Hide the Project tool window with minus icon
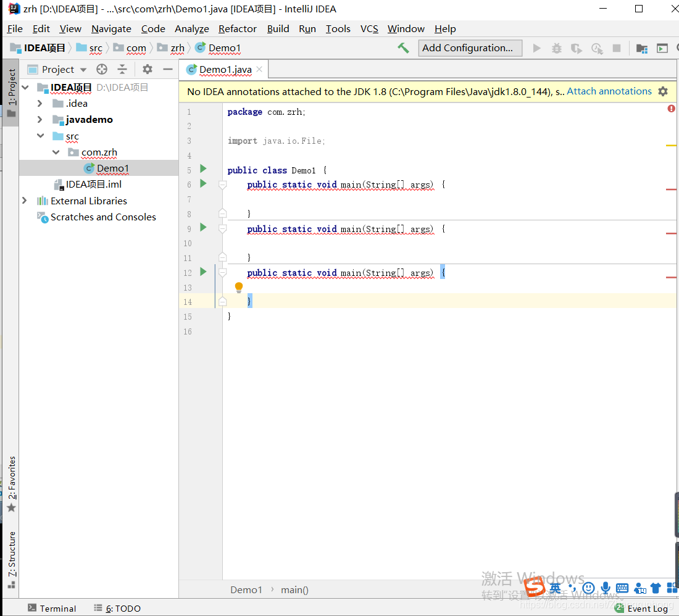 click(x=167, y=70)
